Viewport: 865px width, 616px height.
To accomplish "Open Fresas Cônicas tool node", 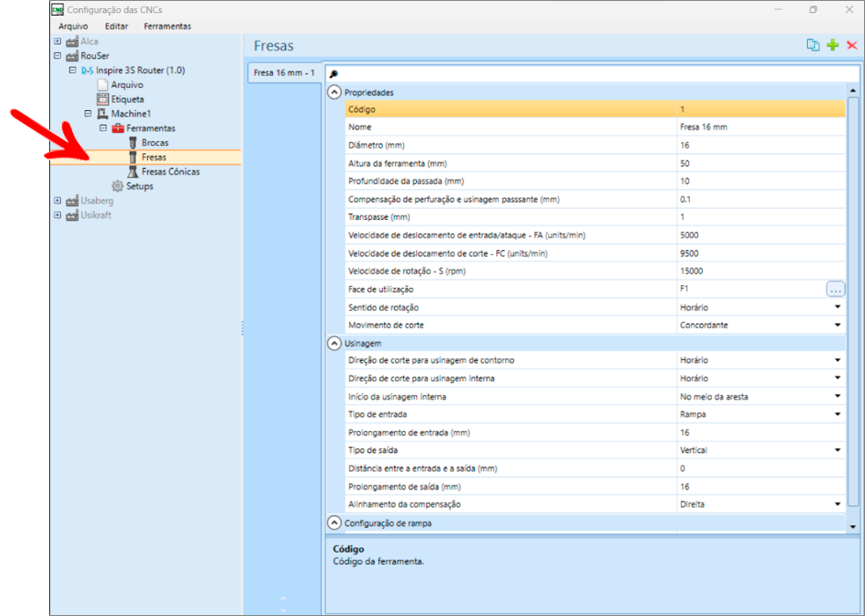I will click(x=170, y=172).
